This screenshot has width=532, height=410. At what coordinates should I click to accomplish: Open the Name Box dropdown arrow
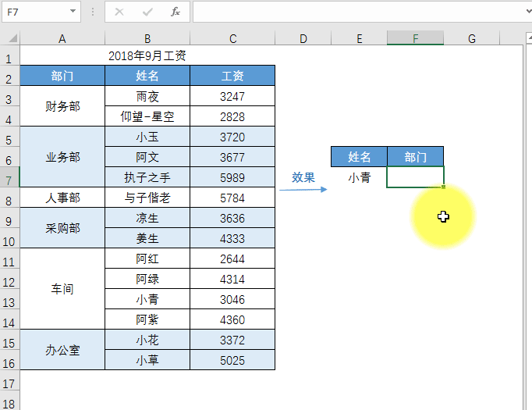tap(73, 11)
